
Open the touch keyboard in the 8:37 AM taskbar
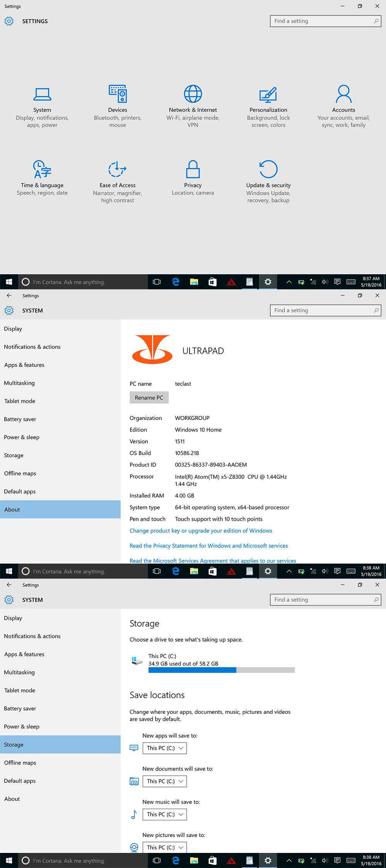[x=351, y=282]
